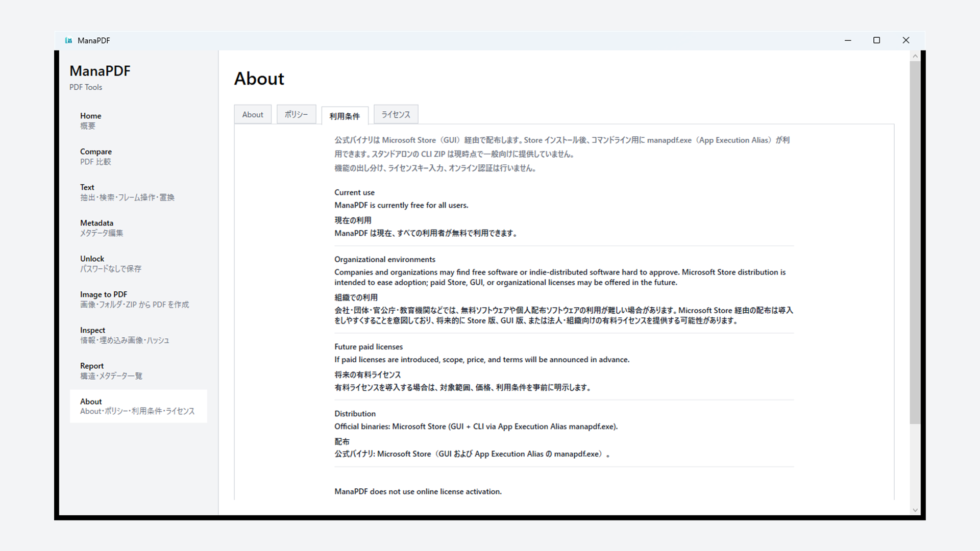The height and width of the screenshot is (551, 980).
Task: Select the 利用条件 tab
Action: (345, 116)
